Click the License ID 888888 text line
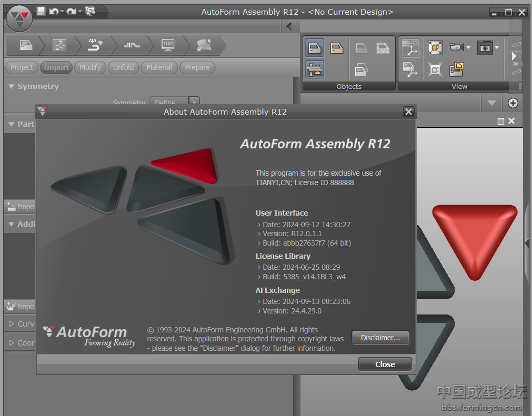This screenshot has width=532, height=416. [x=305, y=182]
